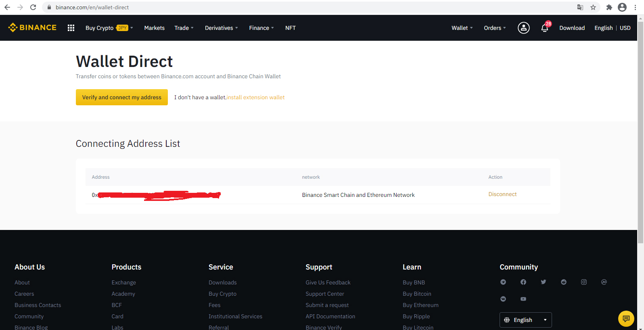
Task: Open Facebook community icon
Action: tap(523, 282)
